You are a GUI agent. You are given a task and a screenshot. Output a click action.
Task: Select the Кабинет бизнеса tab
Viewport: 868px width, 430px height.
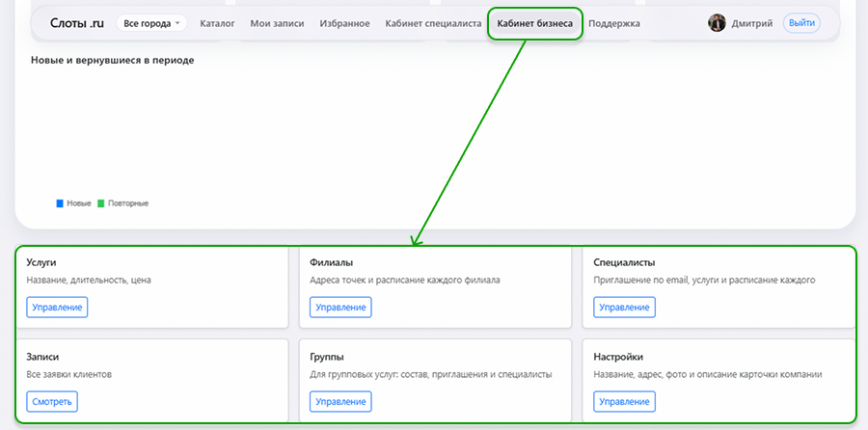534,23
